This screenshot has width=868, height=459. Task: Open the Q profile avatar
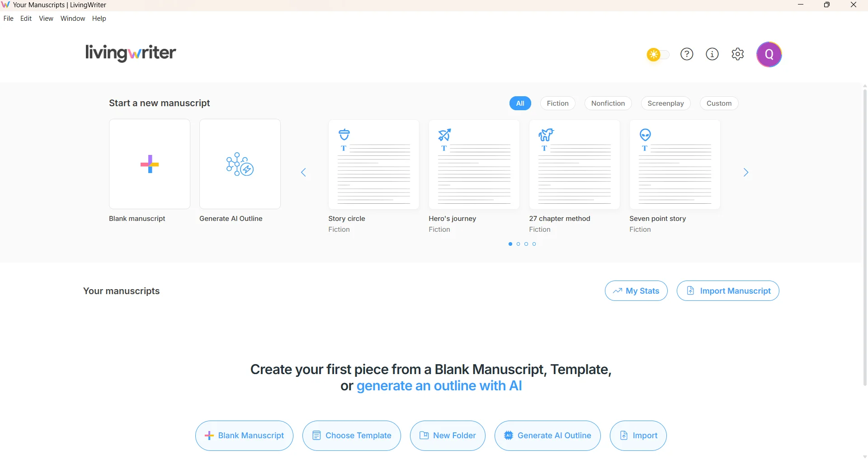(769, 54)
